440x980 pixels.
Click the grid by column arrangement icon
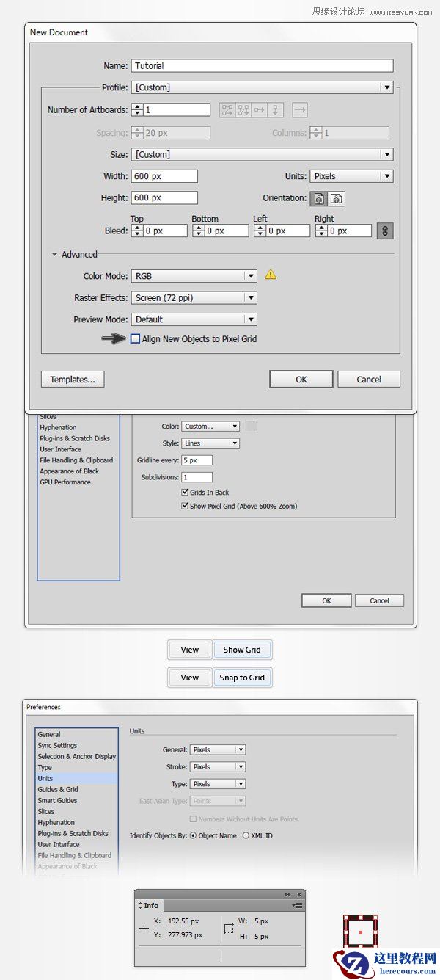tap(243, 110)
